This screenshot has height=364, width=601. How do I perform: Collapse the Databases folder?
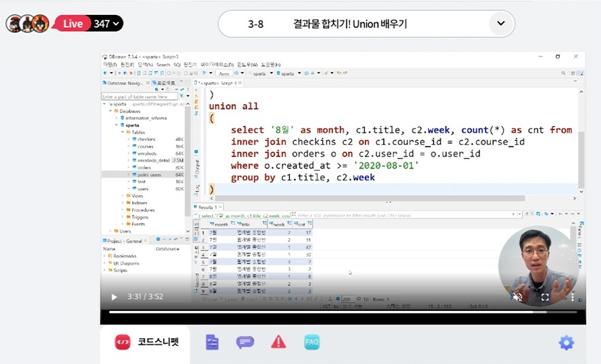[110, 111]
